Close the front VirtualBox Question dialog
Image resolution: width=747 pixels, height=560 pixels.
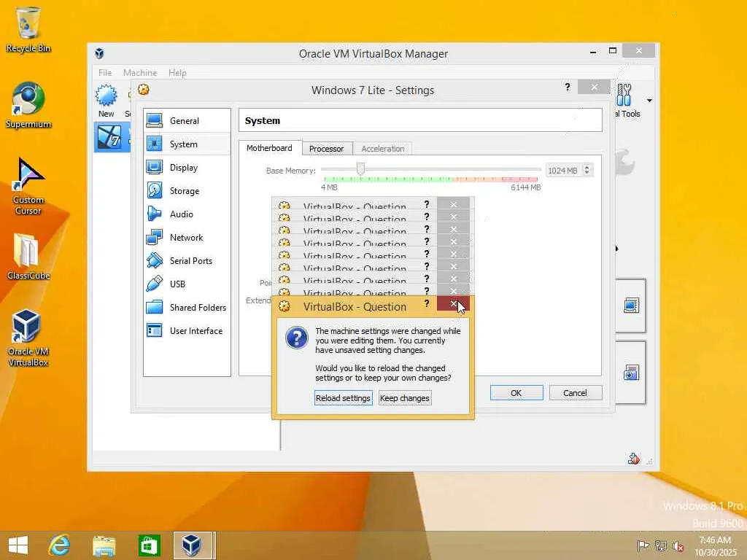click(453, 303)
